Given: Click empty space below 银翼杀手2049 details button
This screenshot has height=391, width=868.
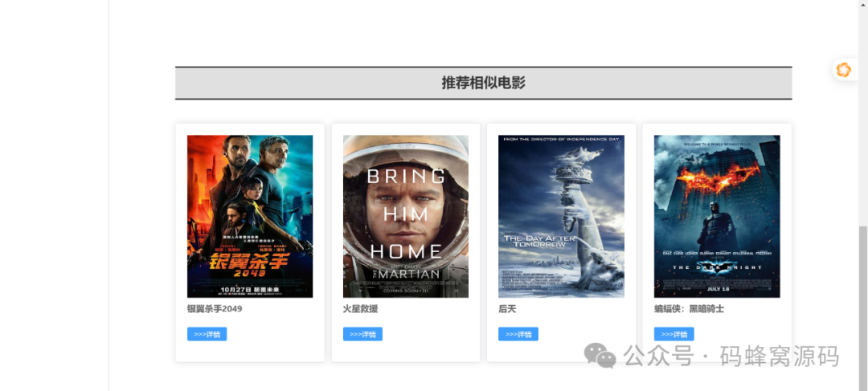Looking at the screenshot, I should (250, 352).
